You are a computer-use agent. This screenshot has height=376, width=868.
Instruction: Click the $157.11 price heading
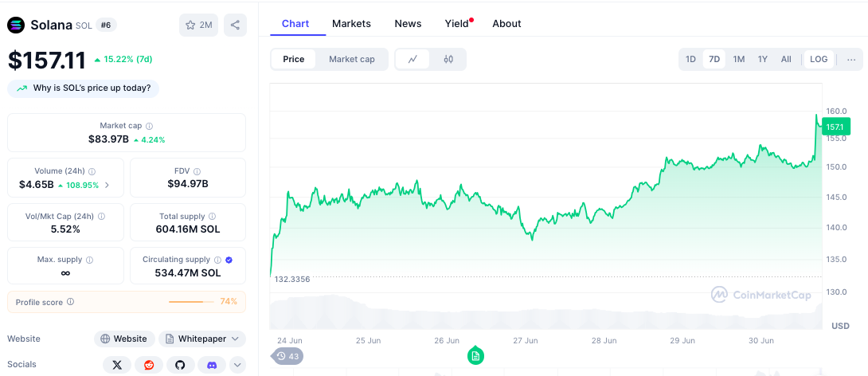(47, 60)
